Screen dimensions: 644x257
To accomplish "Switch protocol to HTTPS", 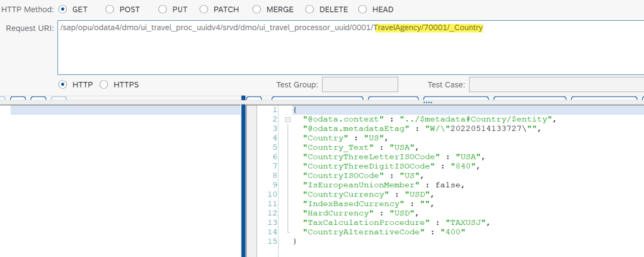I will point(104,84).
